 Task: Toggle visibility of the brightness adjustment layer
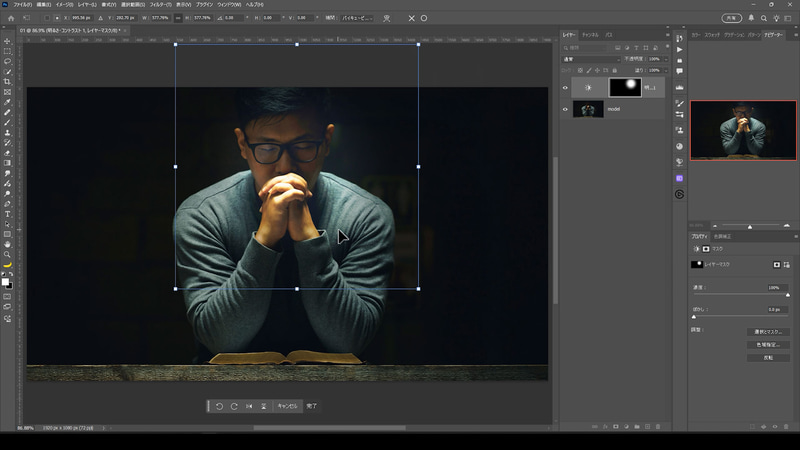(x=565, y=88)
